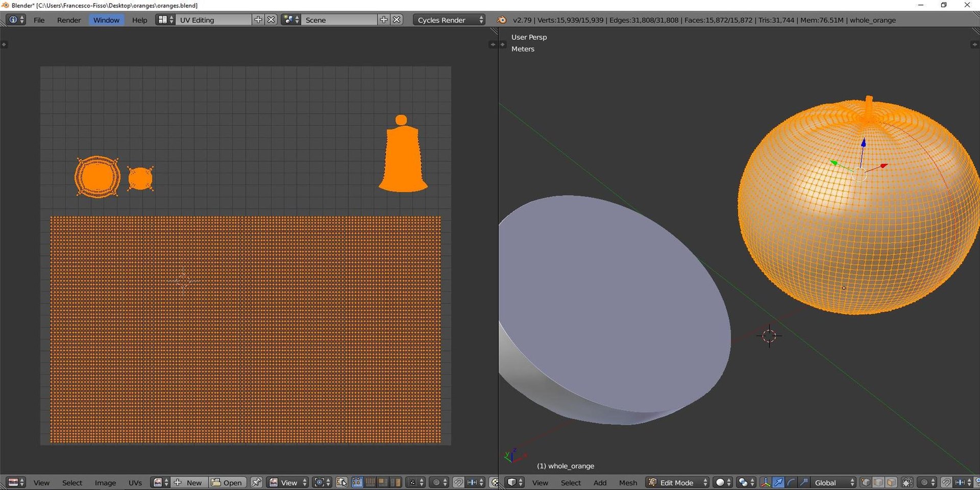Open the browse image dropdown in UV editor
Image resolution: width=980 pixels, height=490 pixels.
point(161,482)
